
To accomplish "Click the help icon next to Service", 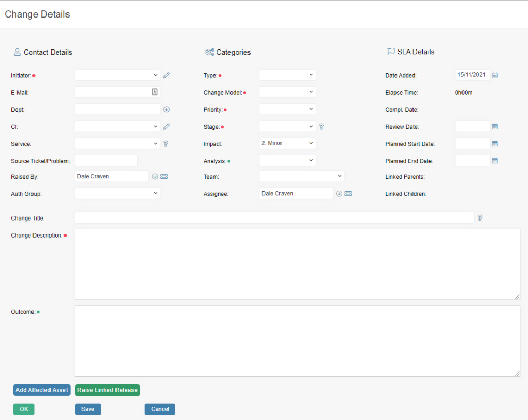I will pos(166,144).
